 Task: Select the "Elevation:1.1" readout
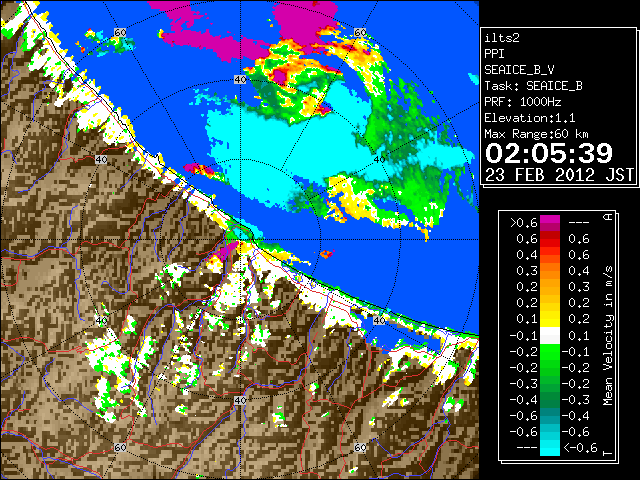529,118
